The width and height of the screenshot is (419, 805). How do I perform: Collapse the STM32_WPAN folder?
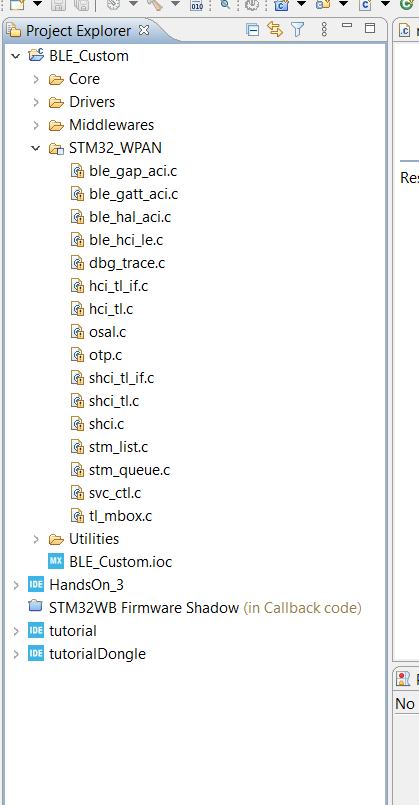point(35,148)
